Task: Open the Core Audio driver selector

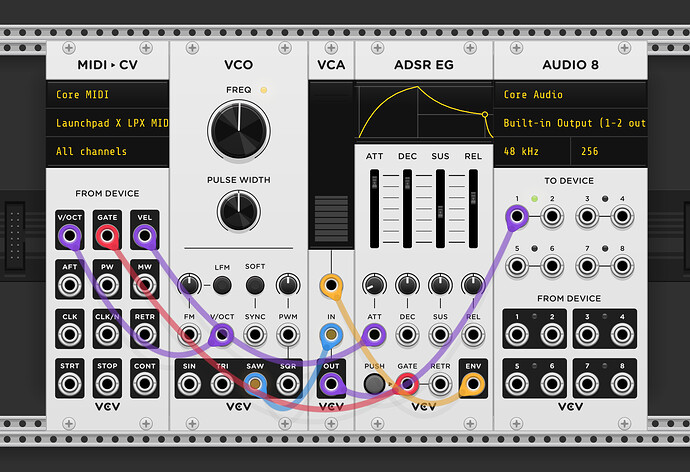Action: tap(570, 95)
